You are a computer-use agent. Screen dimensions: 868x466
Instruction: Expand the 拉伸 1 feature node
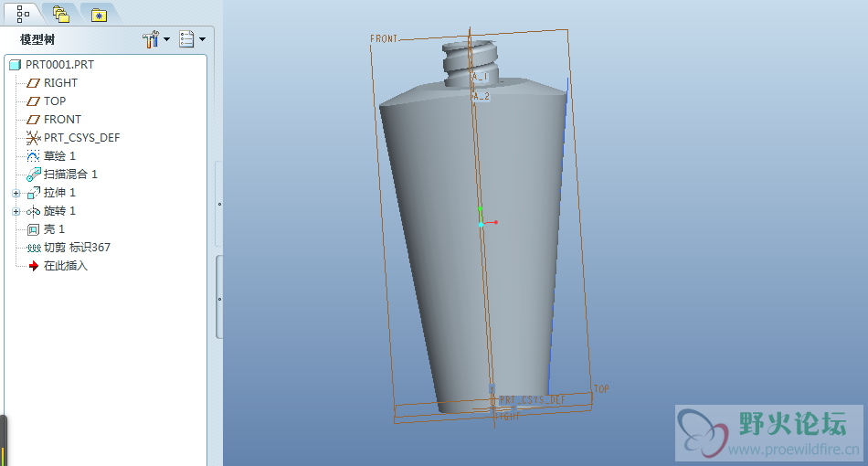[x=16, y=193]
